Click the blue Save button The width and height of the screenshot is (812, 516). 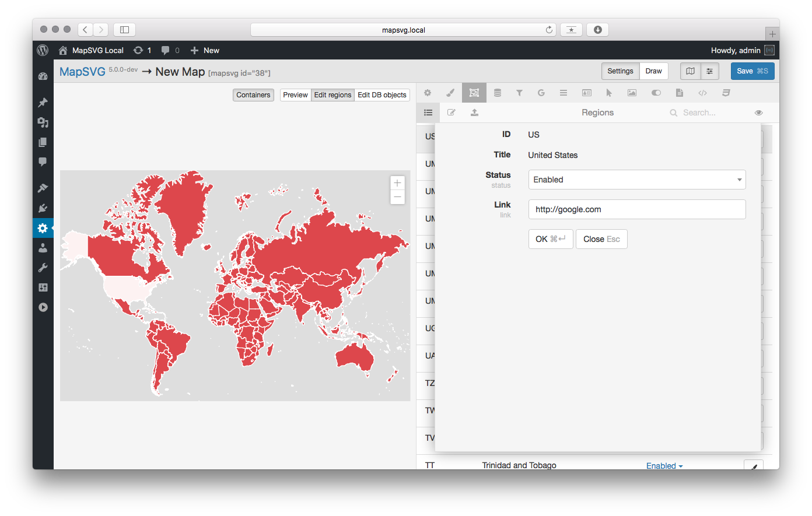[x=752, y=71]
